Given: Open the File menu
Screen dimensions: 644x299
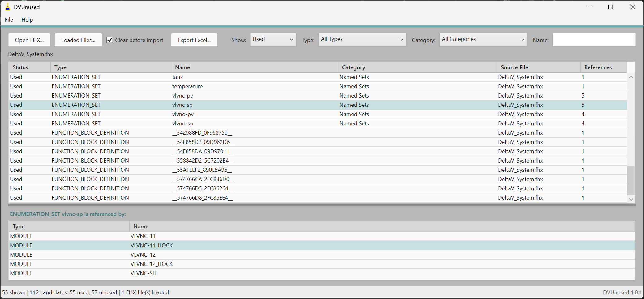Looking at the screenshot, I should coord(9,19).
